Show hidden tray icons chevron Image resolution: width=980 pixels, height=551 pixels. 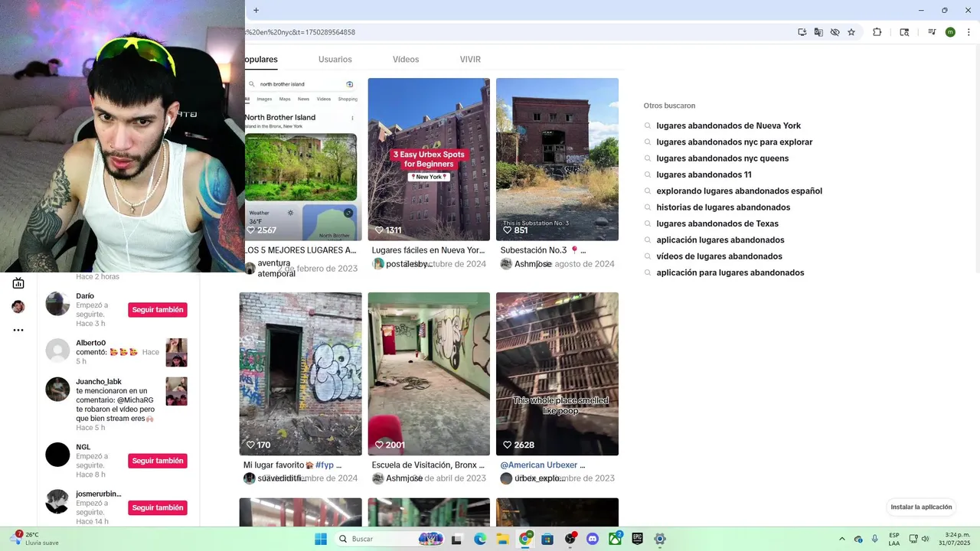842,539
